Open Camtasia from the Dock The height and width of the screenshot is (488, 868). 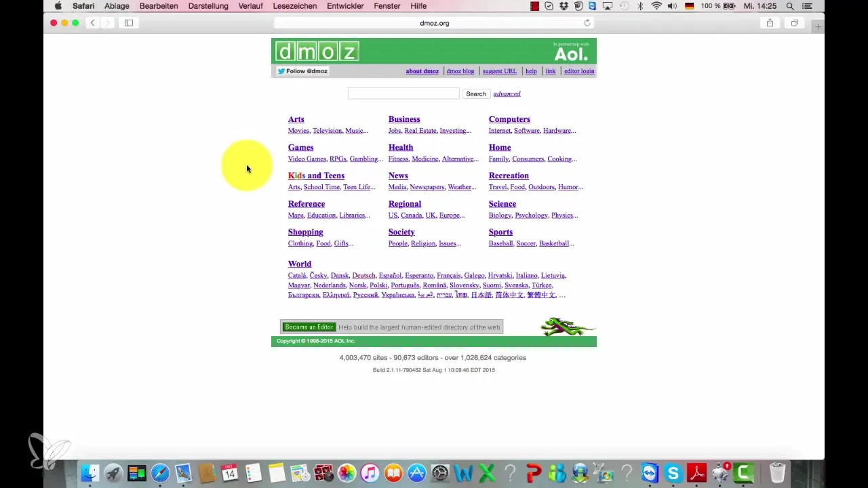point(744,472)
